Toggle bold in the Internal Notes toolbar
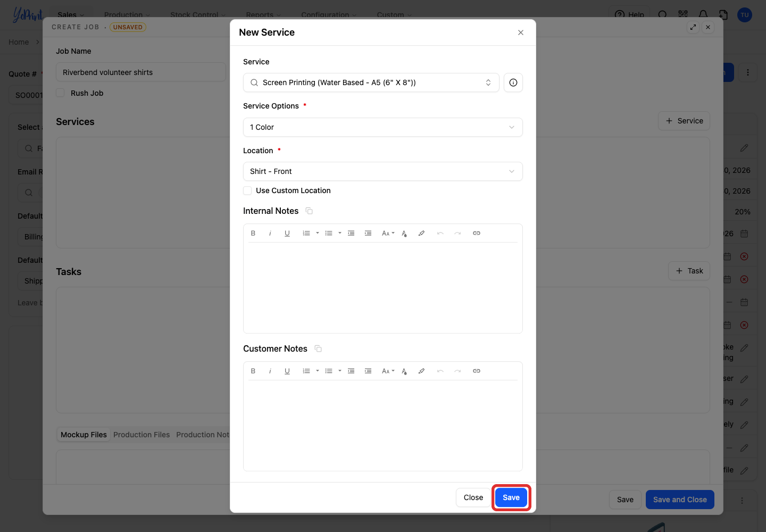This screenshot has width=766, height=532. point(253,233)
